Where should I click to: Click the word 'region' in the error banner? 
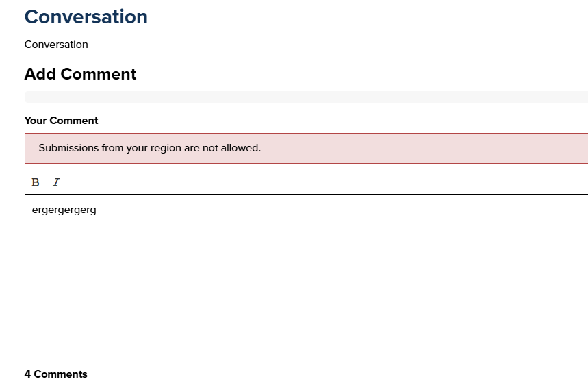click(x=166, y=148)
